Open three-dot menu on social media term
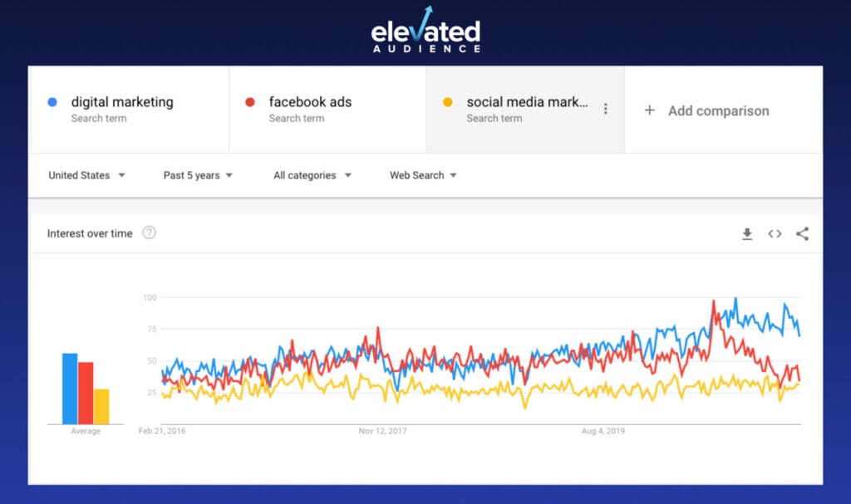Viewport: 851px width, 504px height. [606, 109]
